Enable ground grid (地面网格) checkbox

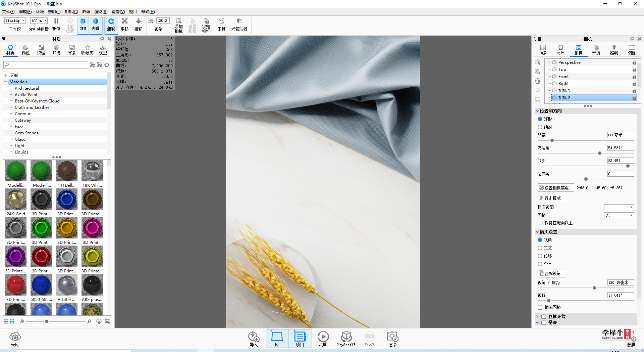540,307
